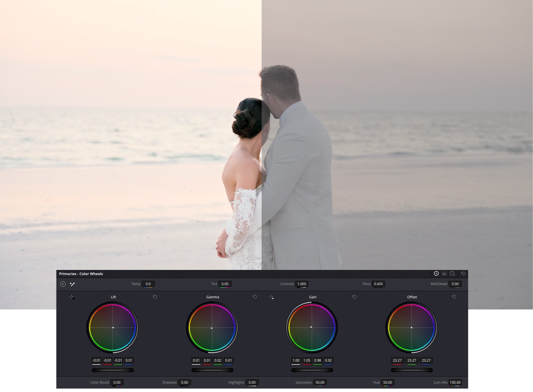Select Gamma luminance value field
This screenshot has width=533, height=392.
196,360
